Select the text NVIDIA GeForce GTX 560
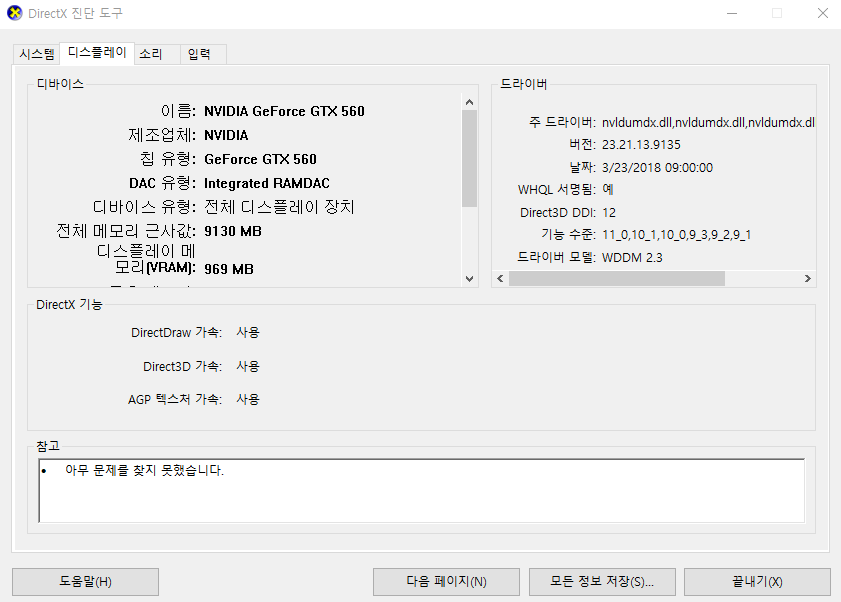 [284, 112]
